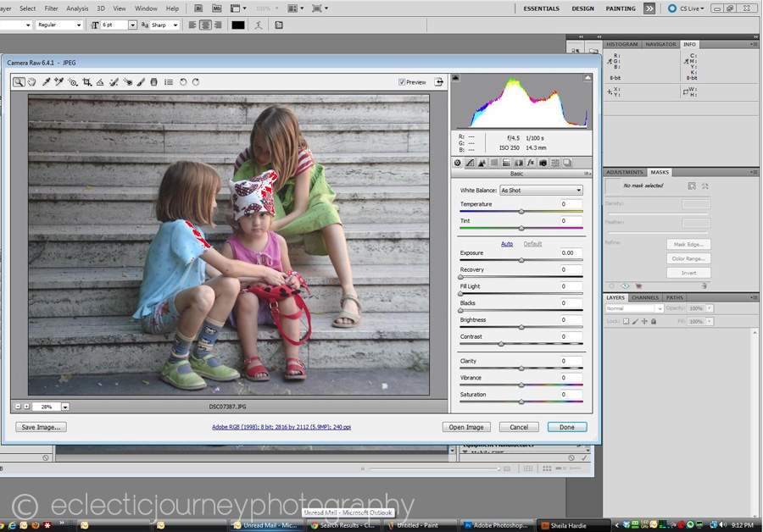The width and height of the screenshot is (763, 532).
Task: Open the zoom level dropdown at 28%
Action: pyautogui.click(x=65, y=407)
